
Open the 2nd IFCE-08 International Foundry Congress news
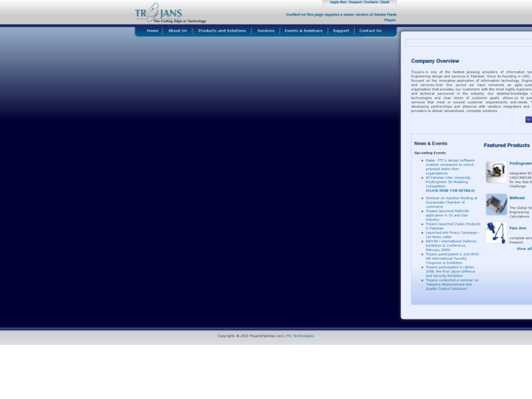tap(453, 258)
